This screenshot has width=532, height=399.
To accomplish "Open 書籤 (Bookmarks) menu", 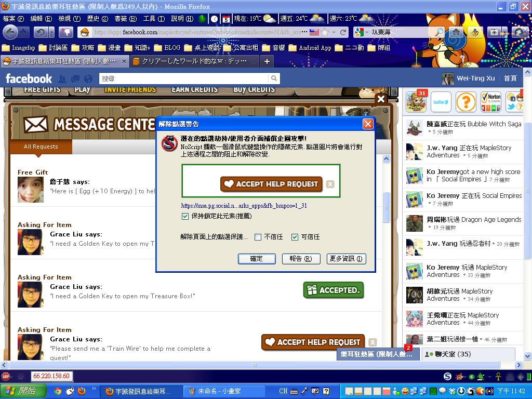I will click(126, 19).
